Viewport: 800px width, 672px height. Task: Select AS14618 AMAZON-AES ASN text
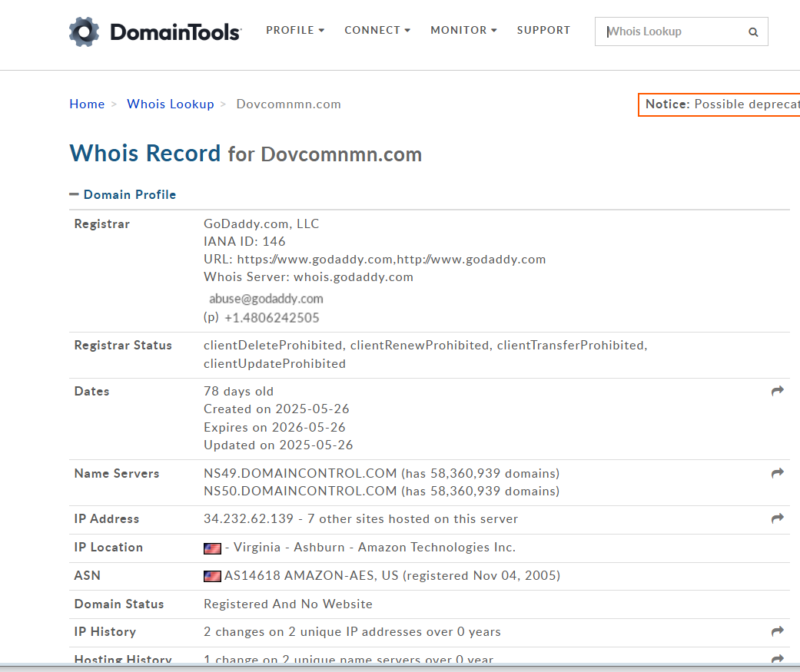pos(300,576)
